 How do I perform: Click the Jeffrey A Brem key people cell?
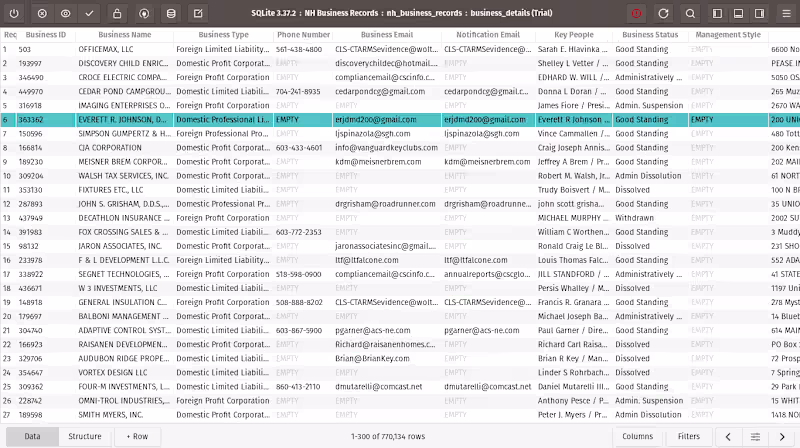tap(574, 162)
